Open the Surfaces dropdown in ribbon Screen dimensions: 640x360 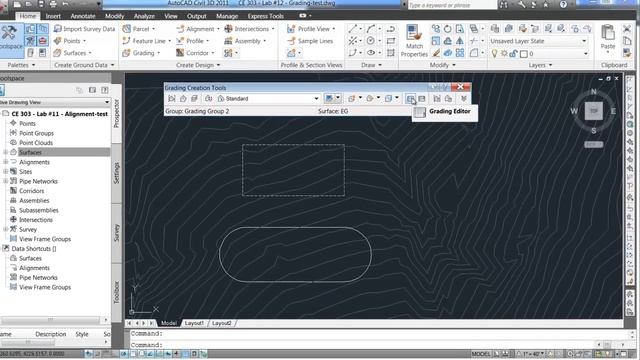(73, 53)
